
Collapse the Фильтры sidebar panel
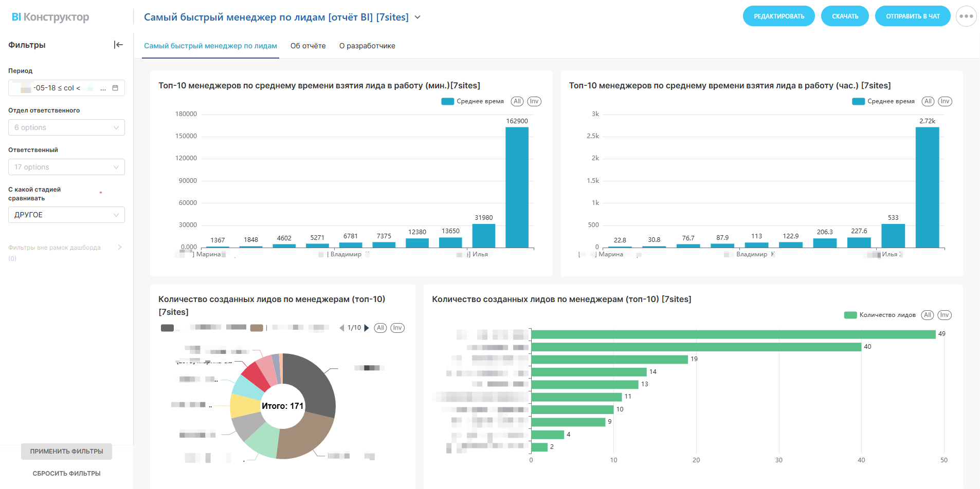point(118,45)
